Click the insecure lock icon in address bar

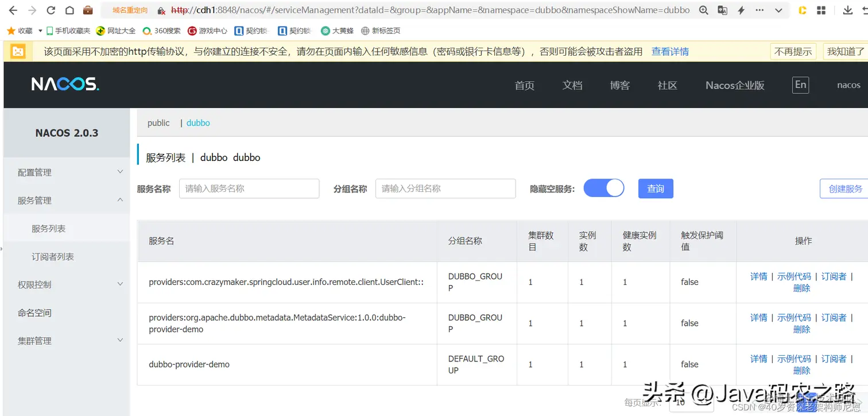click(161, 10)
